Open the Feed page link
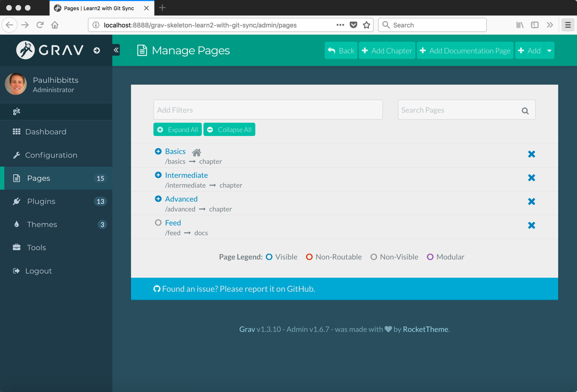The image size is (577, 392). pyautogui.click(x=173, y=223)
